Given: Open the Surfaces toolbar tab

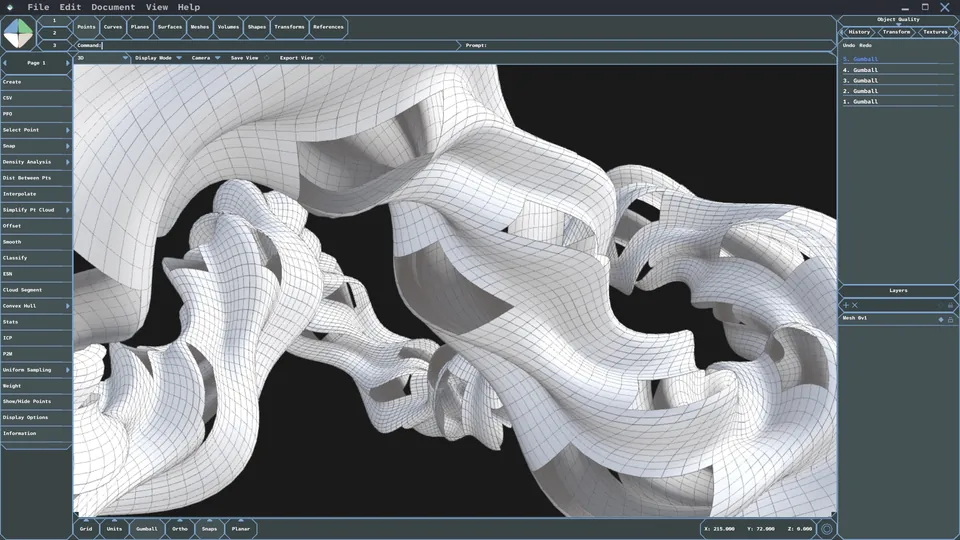Looking at the screenshot, I should click(x=170, y=27).
